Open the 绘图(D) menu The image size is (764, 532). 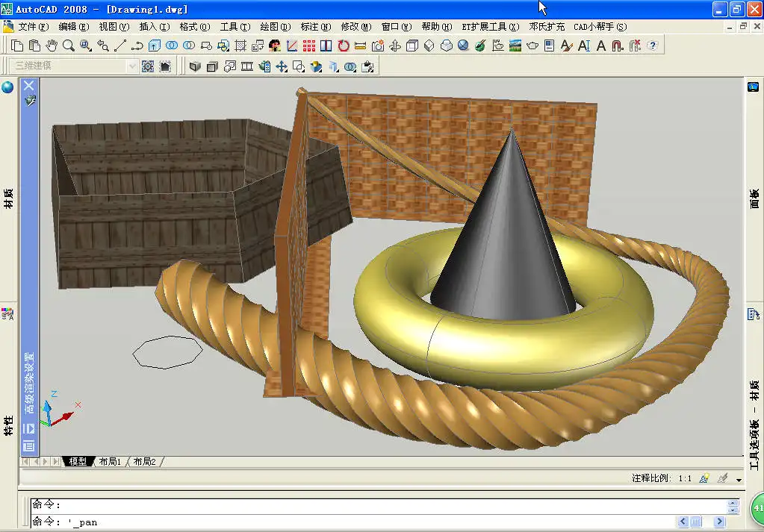[276, 27]
